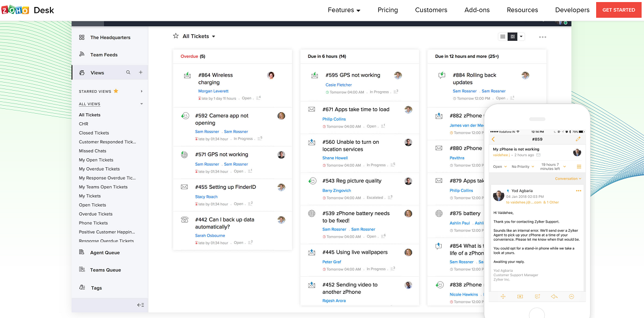Viewport: 644px width, 318px height.
Task: Expand the Starred Views section arrow
Action: coord(142,91)
